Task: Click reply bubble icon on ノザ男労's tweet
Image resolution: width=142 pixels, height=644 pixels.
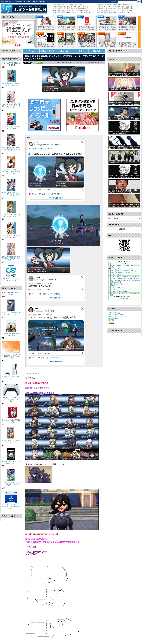Action: (x=40, y=294)
